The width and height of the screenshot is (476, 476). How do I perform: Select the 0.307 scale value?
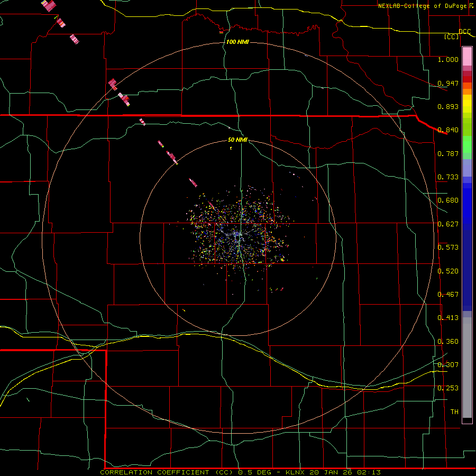click(448, 365)
